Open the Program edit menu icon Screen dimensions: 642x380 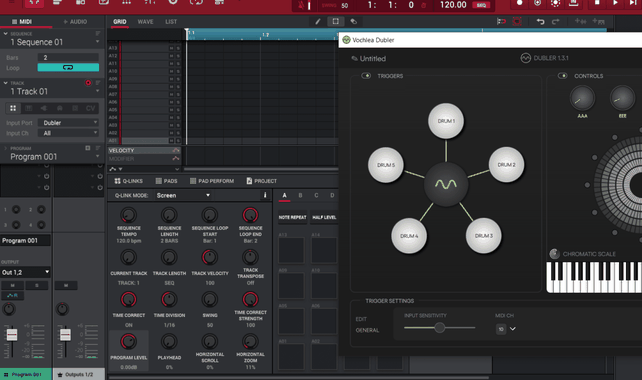click(98, 148)
